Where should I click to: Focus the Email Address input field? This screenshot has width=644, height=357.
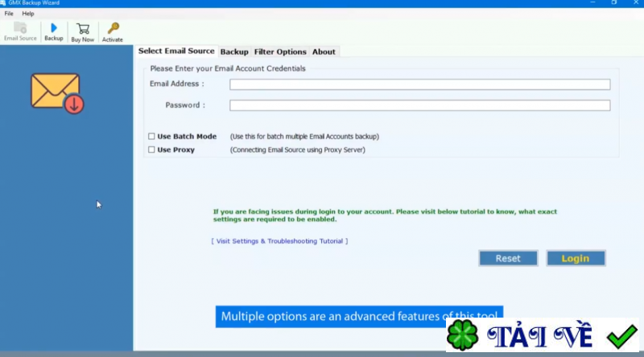coord(419,84)
